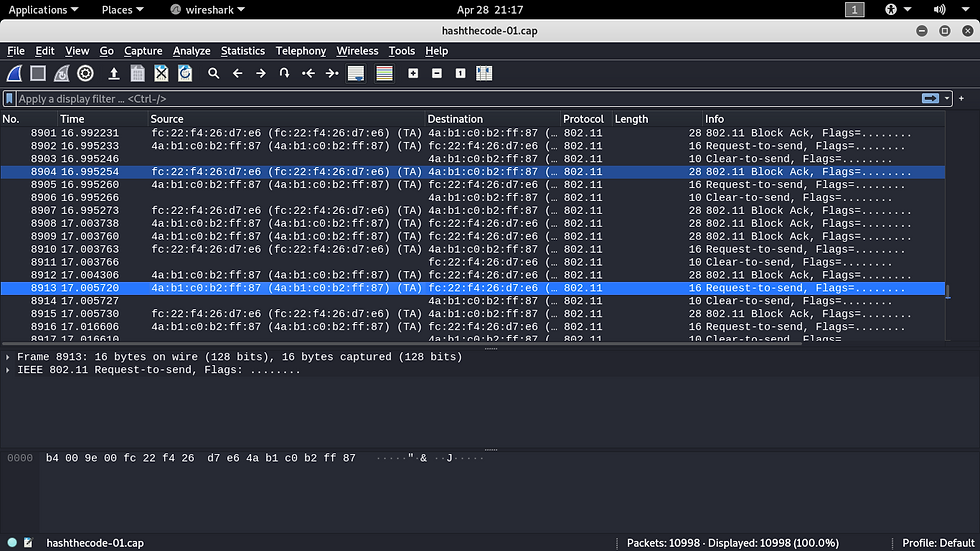Click Profile: Default in status bar
Image resolution: width=980 pixels, height=551 pixels.
[938, 543]
